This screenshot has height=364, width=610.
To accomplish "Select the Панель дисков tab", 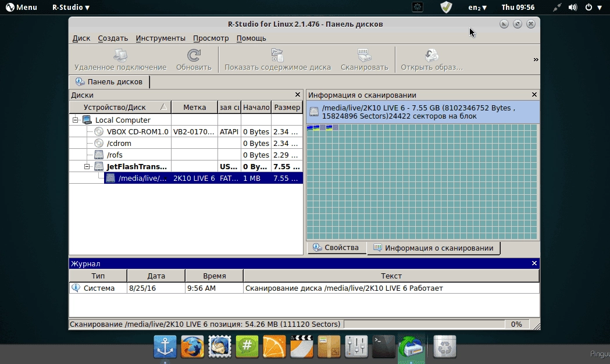I will click(109, 81).
